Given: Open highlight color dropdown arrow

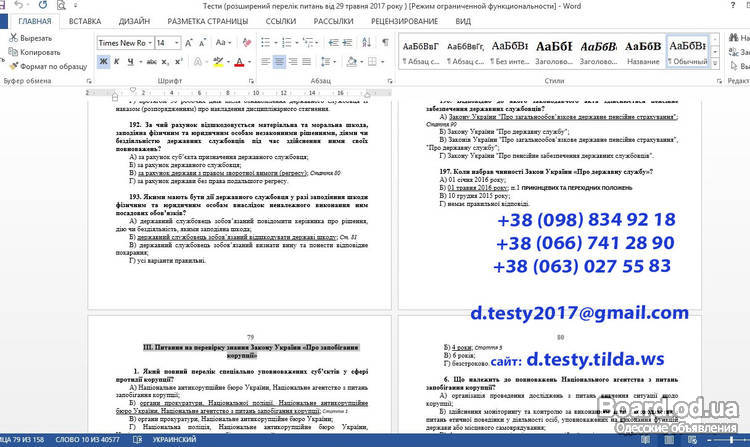Looking at the screenshot, I should [x=229, y=62].
